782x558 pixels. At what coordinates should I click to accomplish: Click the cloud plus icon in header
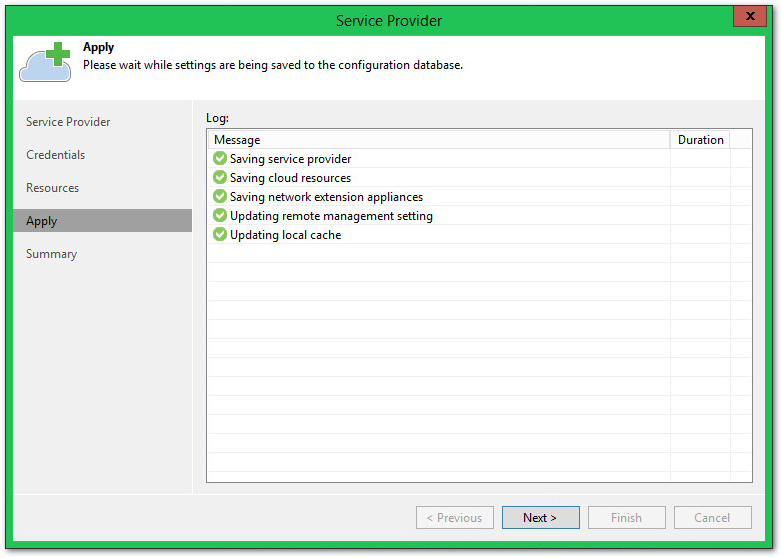pos(46,61)
